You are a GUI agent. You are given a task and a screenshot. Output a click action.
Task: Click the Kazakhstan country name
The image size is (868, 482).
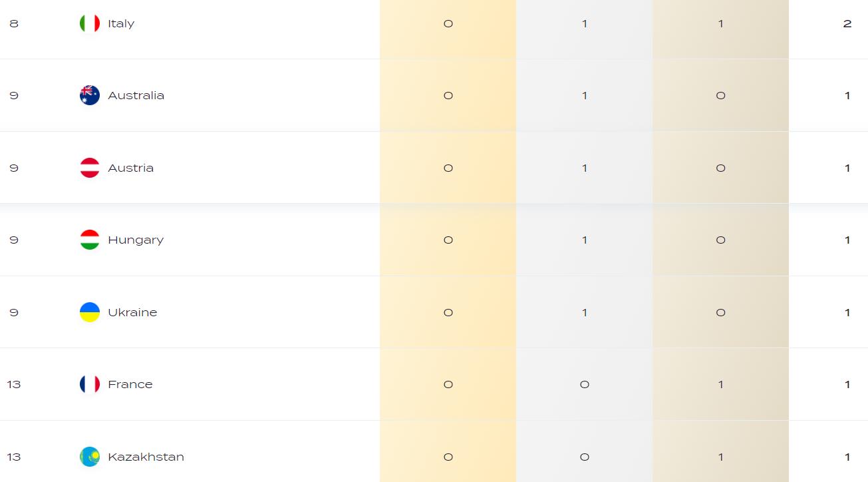tap(146, 457)
